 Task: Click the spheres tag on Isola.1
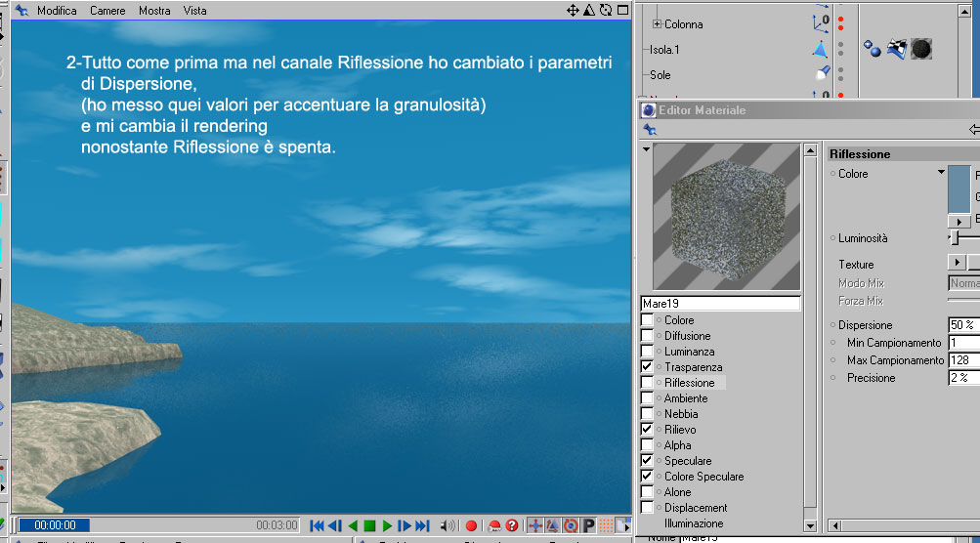pyautogui.click(x=873, y=48)
